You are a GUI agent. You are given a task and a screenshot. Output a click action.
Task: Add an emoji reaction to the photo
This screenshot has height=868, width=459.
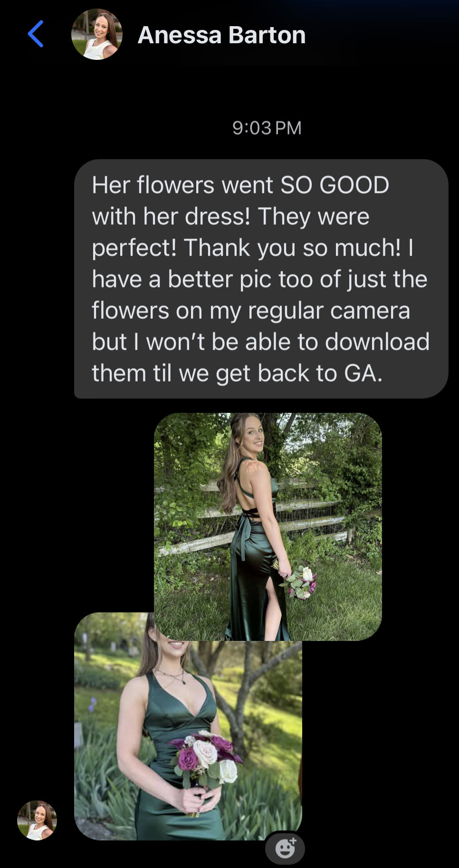285,848
